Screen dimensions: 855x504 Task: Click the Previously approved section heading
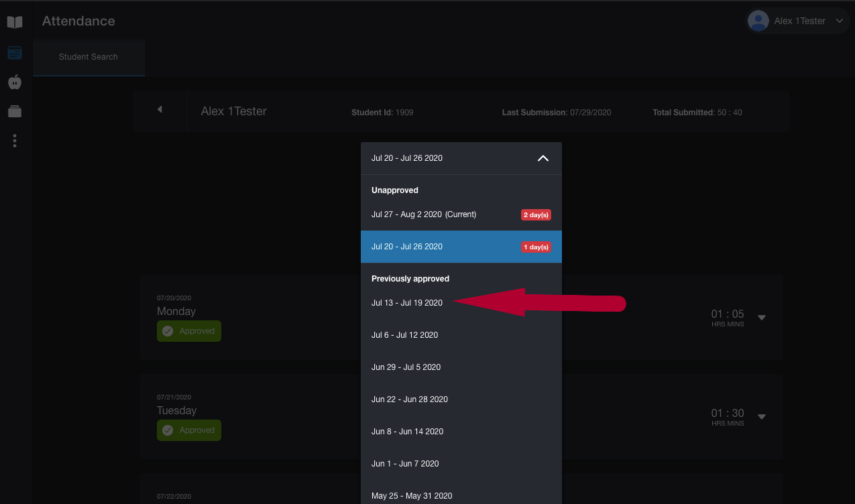pos(410,279)
